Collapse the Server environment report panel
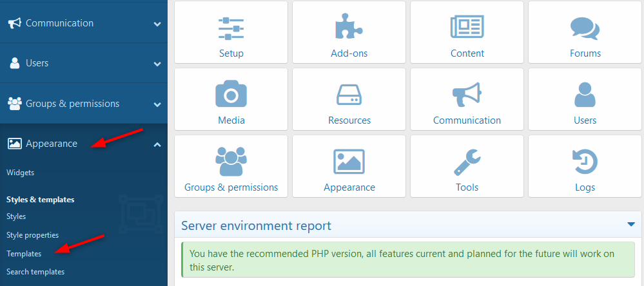644x286 pixels. 631,224
